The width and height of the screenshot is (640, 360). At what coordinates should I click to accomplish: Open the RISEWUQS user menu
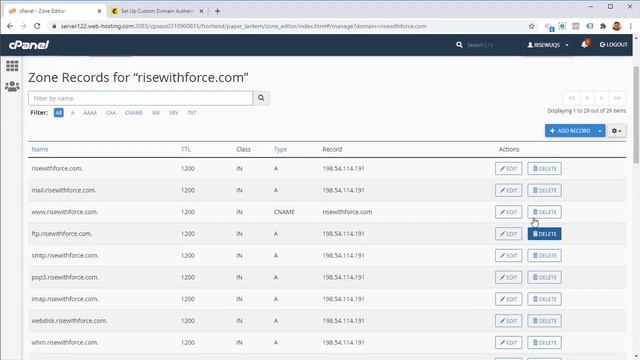point(548,44)
